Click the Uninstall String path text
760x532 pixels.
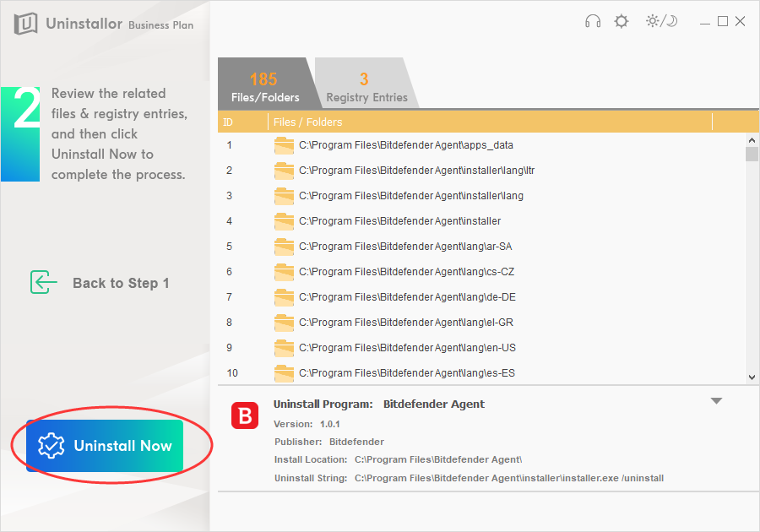click(x=509, y=478)
